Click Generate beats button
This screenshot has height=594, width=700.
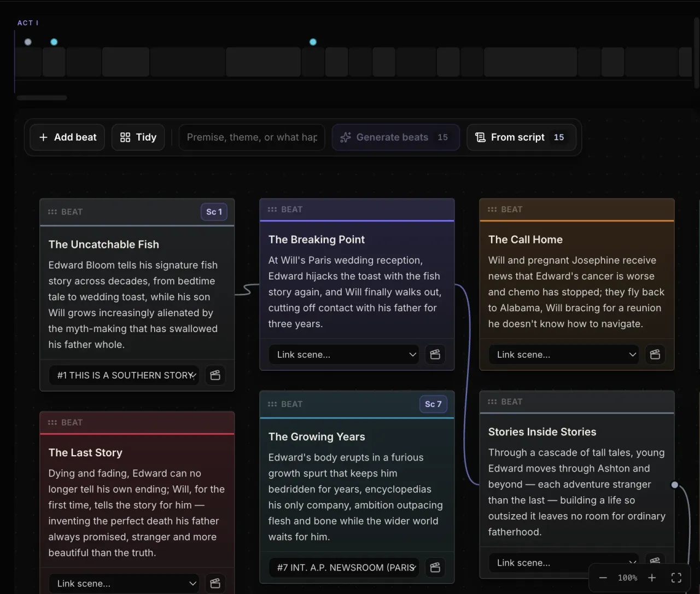point(396,137)
